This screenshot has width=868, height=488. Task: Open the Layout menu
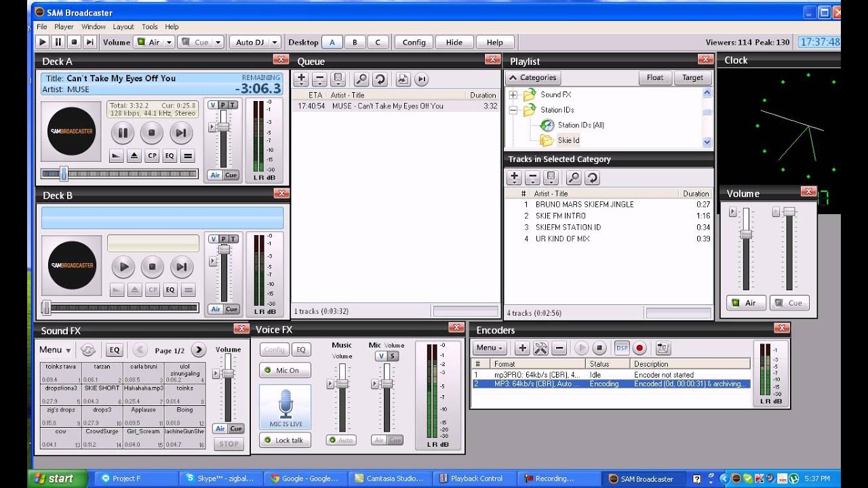point(123,27)
